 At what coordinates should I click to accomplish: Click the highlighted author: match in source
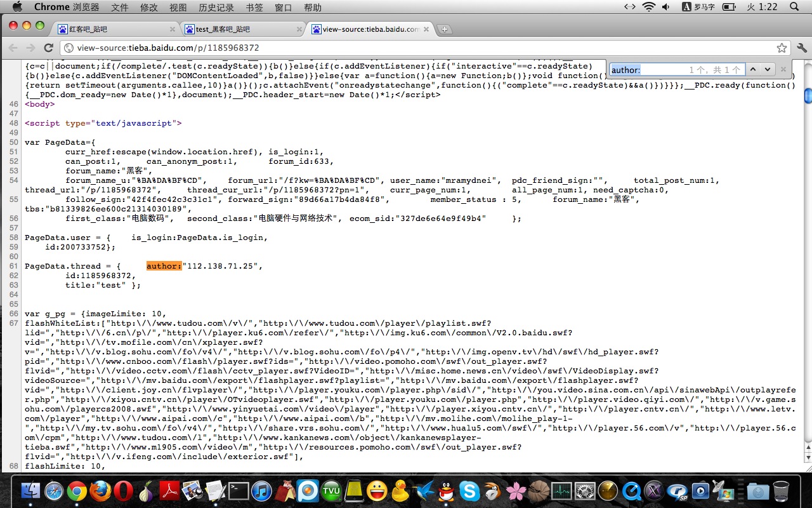pos(164,266)
